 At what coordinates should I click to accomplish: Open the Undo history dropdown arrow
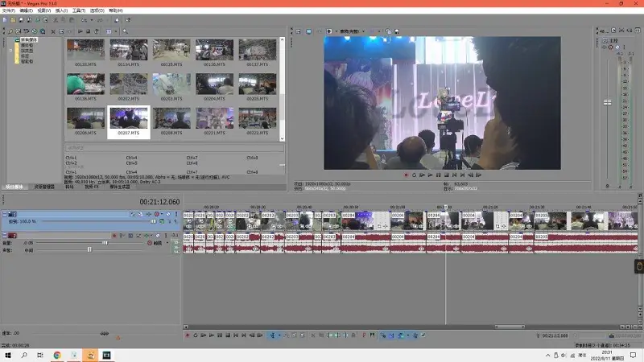click(x=92, y=19)
